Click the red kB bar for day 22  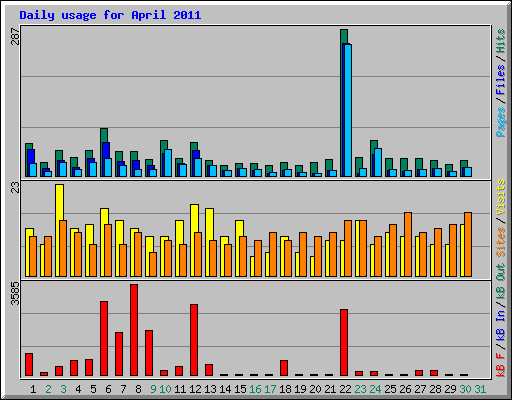pyautogui.click(x=344, y=342)
